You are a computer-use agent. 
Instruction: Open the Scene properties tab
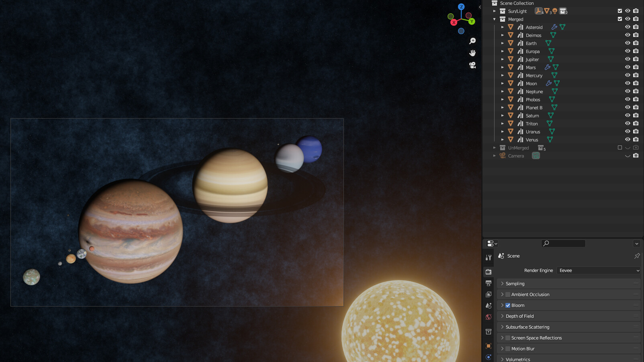click(489, 306)
